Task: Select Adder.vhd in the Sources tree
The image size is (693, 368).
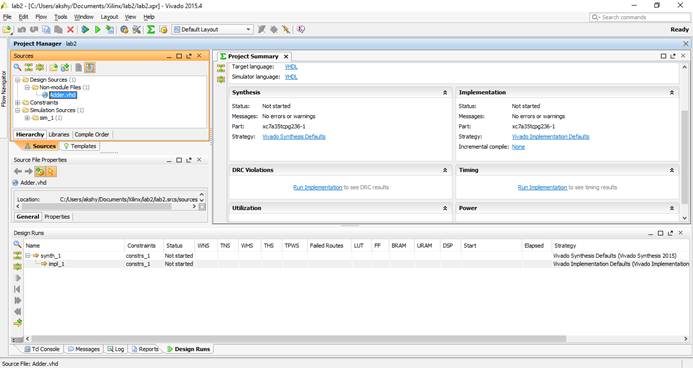Action: (63, 95)
